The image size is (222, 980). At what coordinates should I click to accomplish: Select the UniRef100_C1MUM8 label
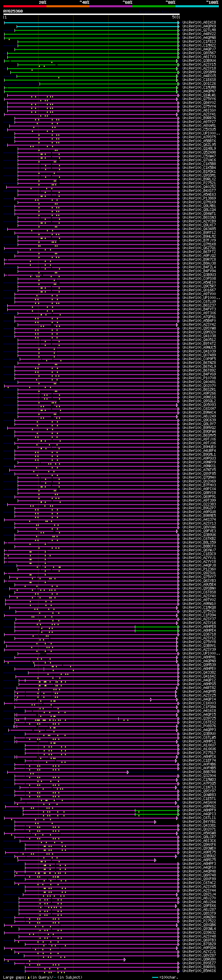pyautogui.click(x=199, y=88)
